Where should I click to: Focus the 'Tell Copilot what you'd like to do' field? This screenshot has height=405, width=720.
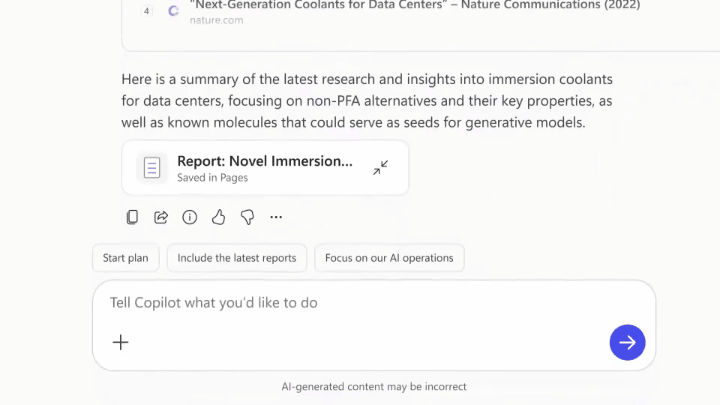350,302
